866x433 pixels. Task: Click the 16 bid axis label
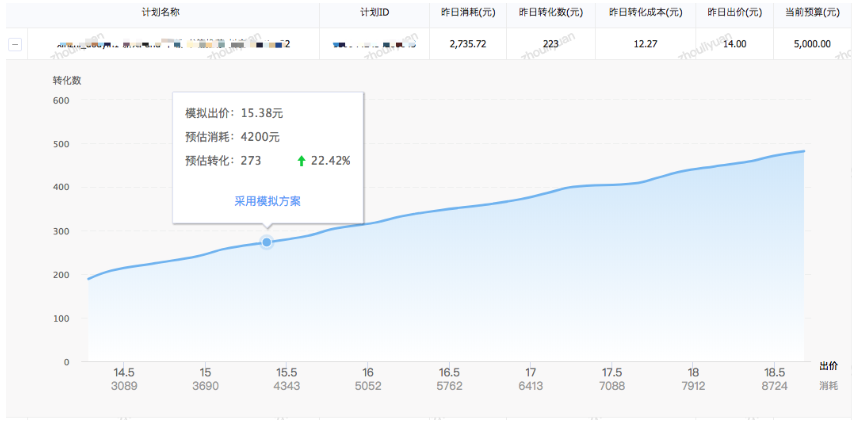368,372
